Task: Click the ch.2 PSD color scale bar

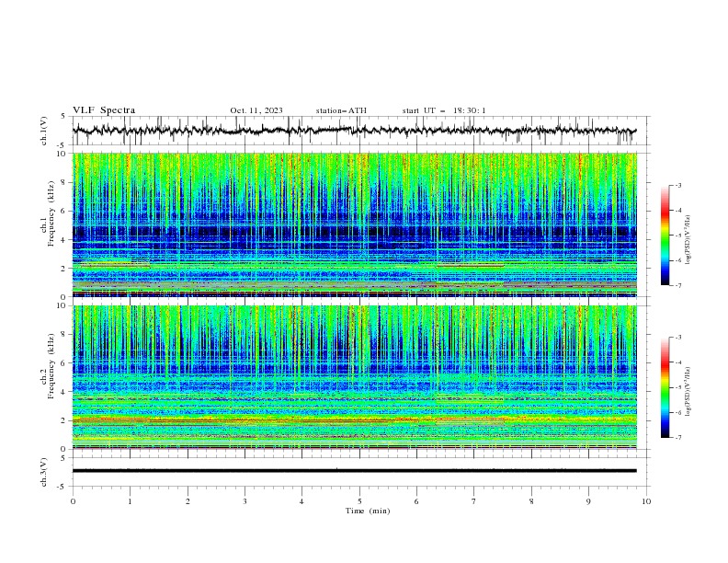Action: pyautogui.click(x=665, y=387)
